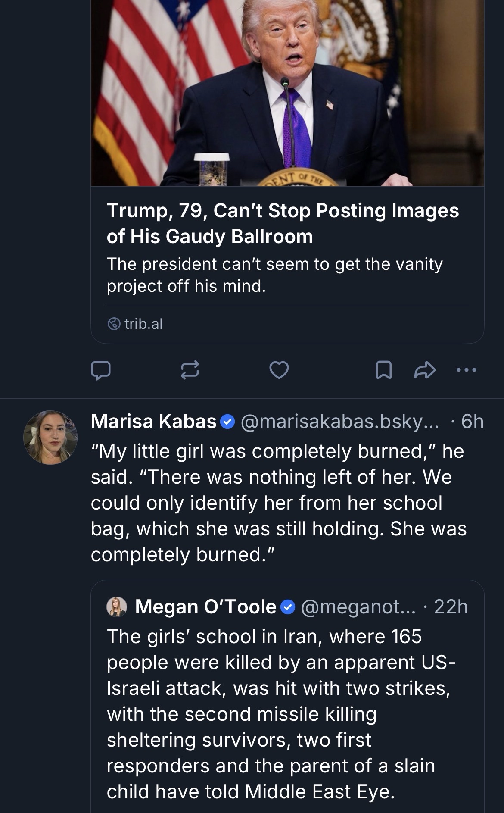The width and height of the screenshot is (504, 813).
Task: Tap the 22h quoted post timestamp
Action: coord(451,607)
